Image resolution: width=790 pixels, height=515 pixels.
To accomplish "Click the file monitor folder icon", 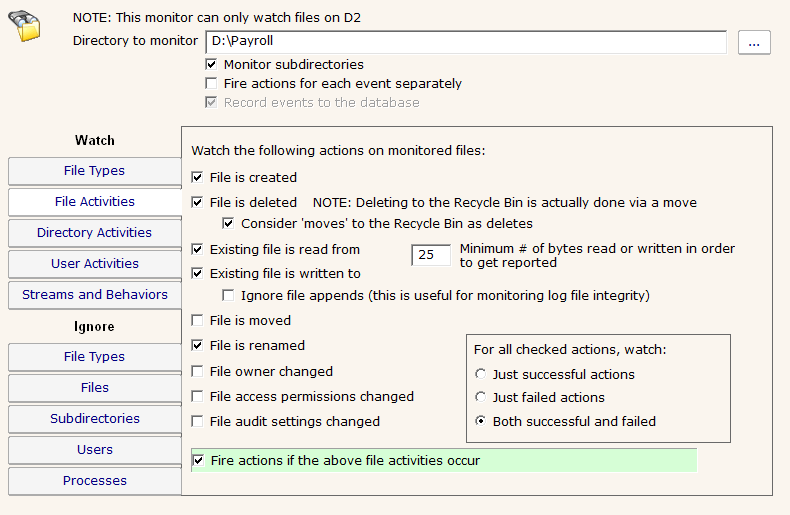I will [x=27, y=24].
